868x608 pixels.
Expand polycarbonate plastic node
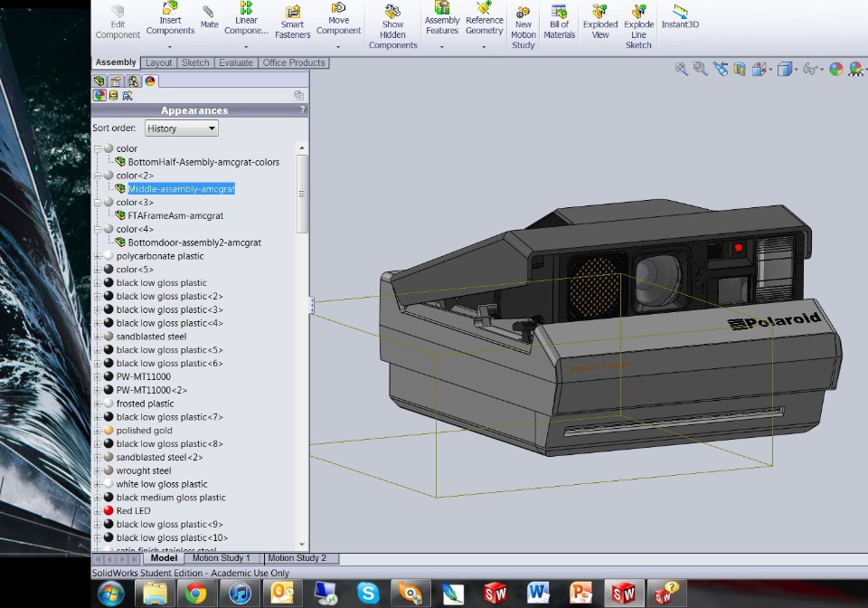(x=98, y=256)
